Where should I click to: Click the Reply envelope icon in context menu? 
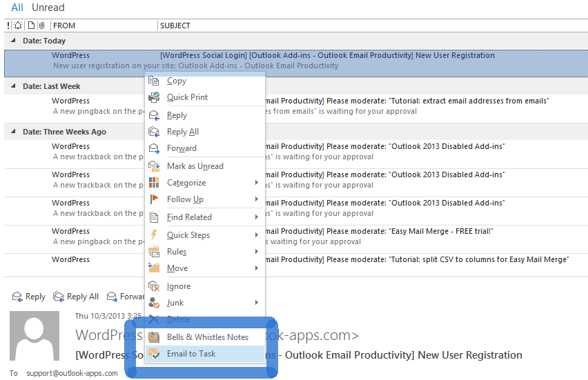coord(154,115)
